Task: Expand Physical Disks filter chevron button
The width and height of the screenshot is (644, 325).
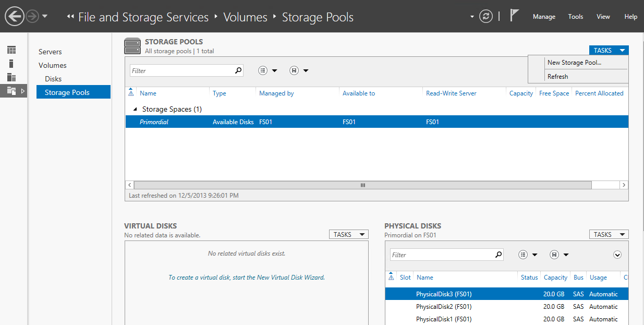Action: pyautogui.click(x=617, y=255)
